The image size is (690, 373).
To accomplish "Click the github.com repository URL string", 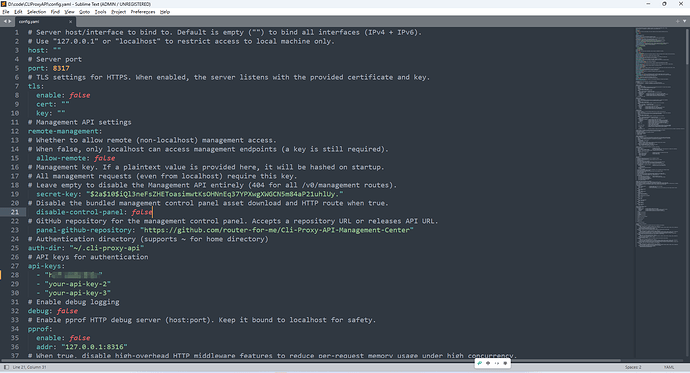I will 277,230.
